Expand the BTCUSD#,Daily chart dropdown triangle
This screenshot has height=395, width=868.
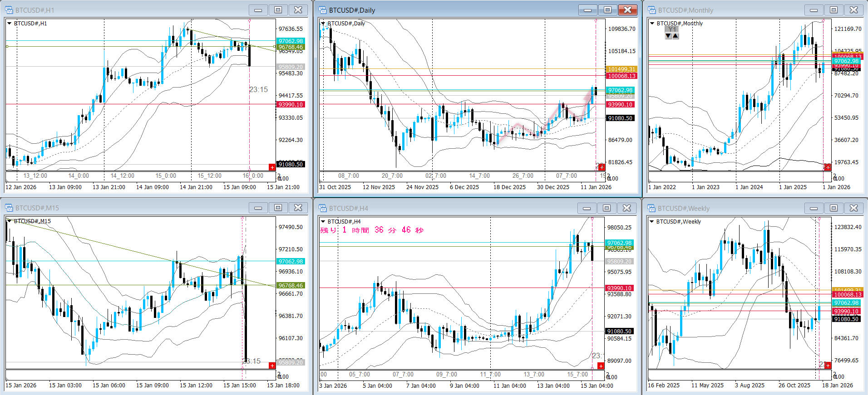[x=323, y=23]
